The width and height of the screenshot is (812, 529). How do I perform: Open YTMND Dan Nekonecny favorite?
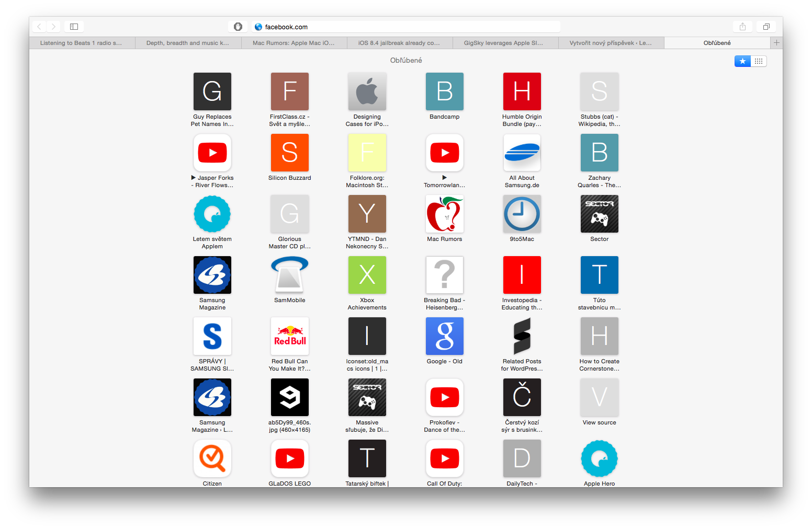click(x=367, y=214)
